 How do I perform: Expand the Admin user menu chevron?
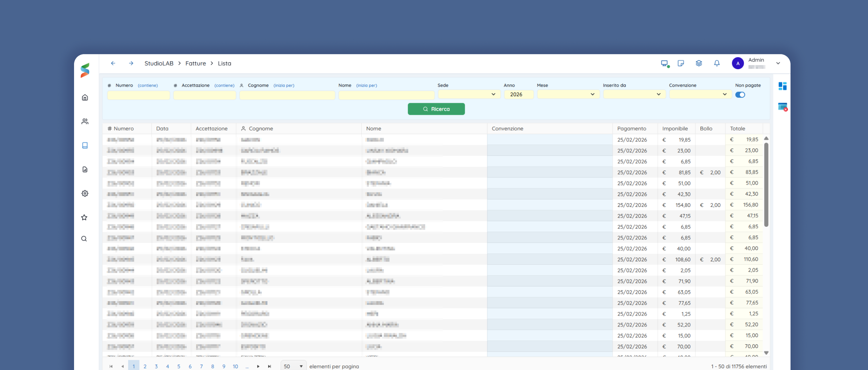778,63
